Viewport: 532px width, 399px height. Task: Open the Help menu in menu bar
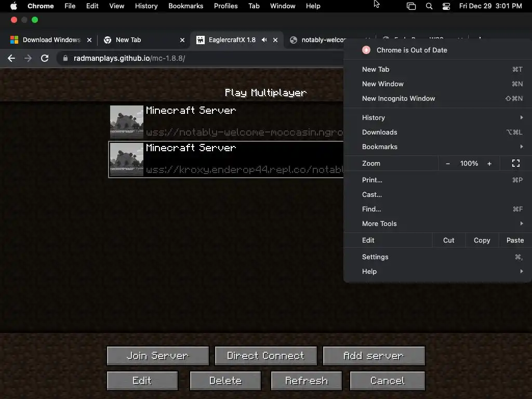click(x=313, y=6)
